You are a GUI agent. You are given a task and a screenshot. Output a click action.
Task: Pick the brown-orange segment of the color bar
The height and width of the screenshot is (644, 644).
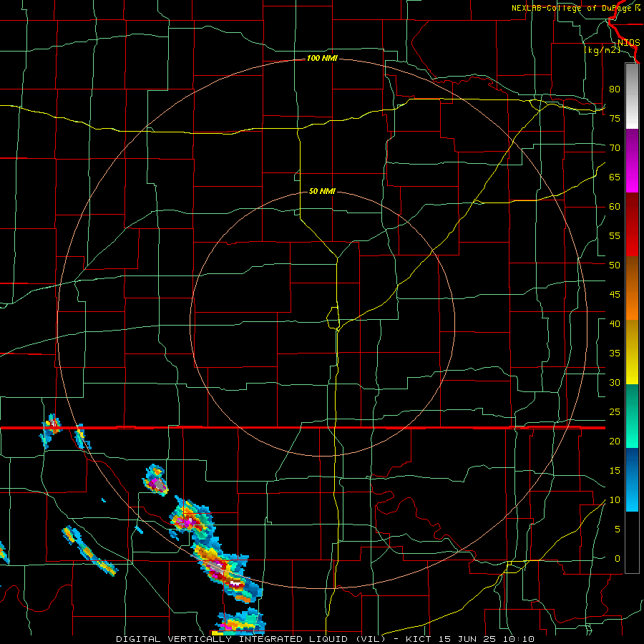(632, 288)
